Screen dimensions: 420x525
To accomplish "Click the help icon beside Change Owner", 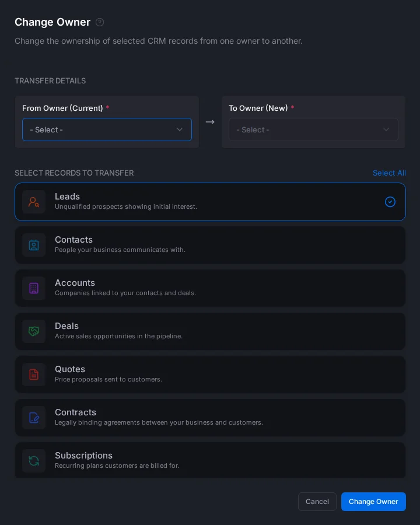I will (100, 22).
